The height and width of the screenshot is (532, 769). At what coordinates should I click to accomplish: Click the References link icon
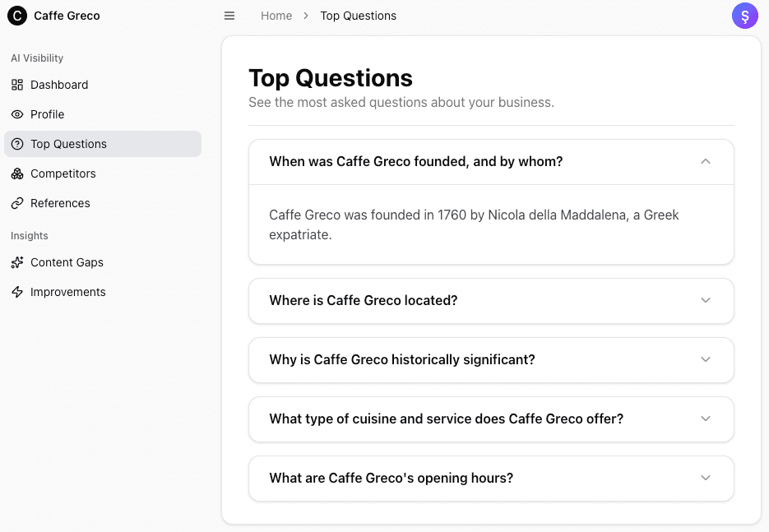17,203
